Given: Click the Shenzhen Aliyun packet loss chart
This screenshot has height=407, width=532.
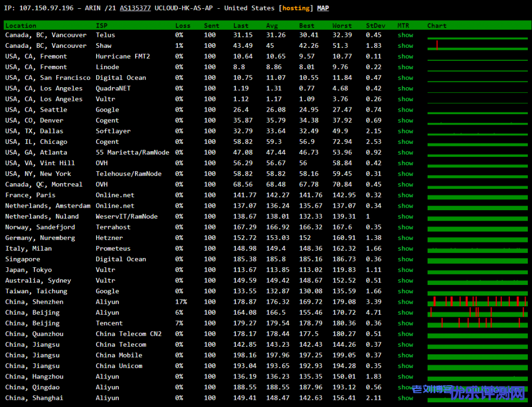Looking at the screenshot, I should coord(477,302).
